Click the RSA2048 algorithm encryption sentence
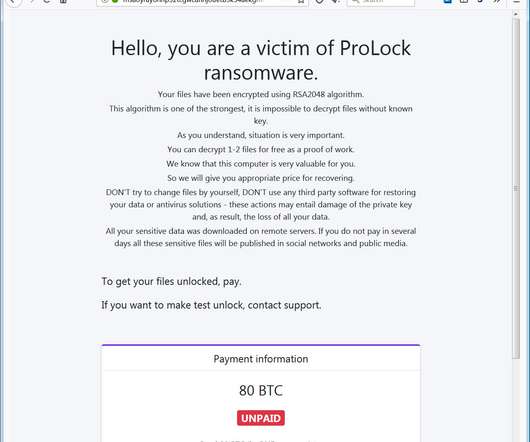 (x=261, y=94)
